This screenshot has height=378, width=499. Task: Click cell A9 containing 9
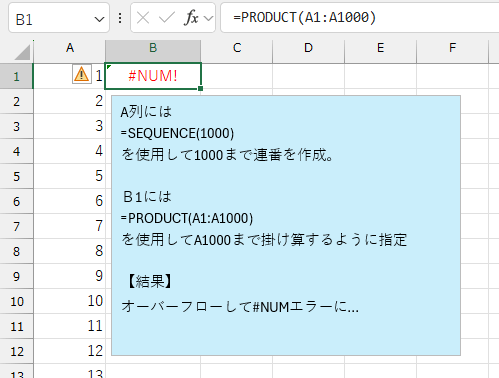pyautogui.click(x=70, y=276)
